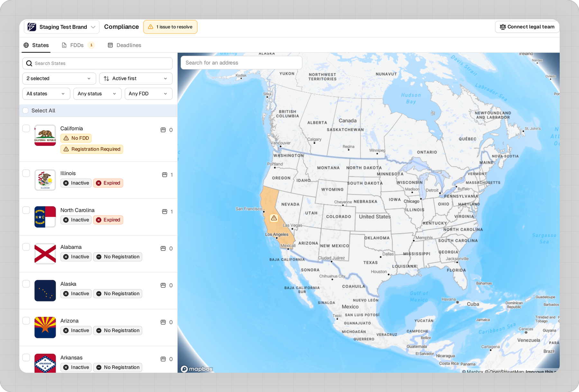The image size is (579, 392).
Task: Check the Arizona row checkbox
Action: tap(26, 321)
